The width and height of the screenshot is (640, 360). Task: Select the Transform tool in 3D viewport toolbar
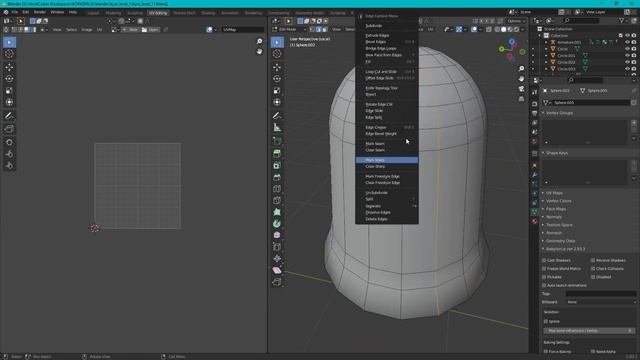(277, 102)
